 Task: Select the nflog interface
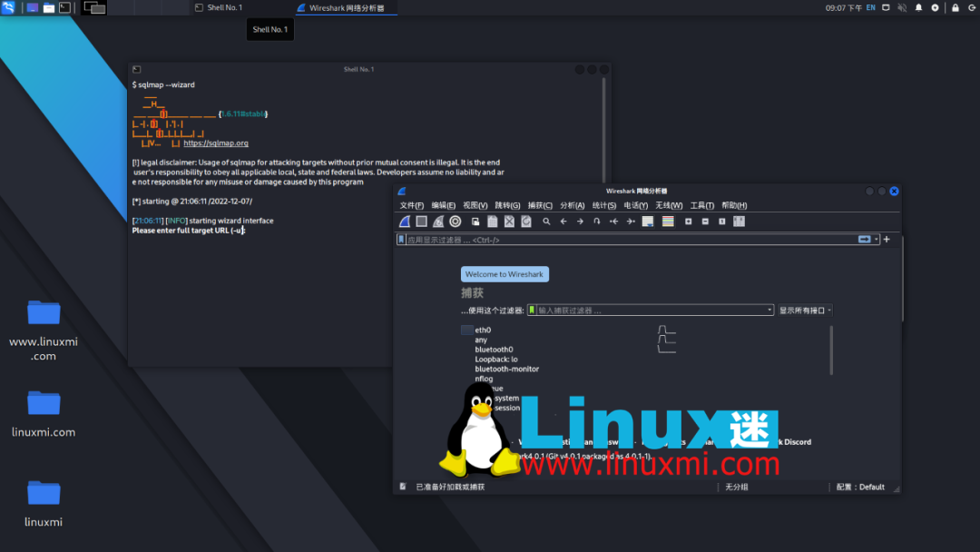click(x=484, y=379)
